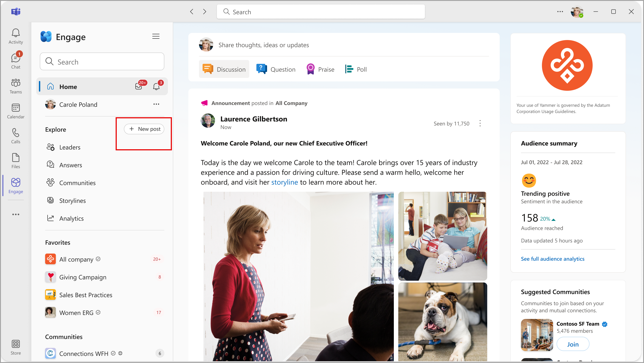The width and height of the screenshot is (644, 363).
Task: Click the New post button
Action: point(145,129)
